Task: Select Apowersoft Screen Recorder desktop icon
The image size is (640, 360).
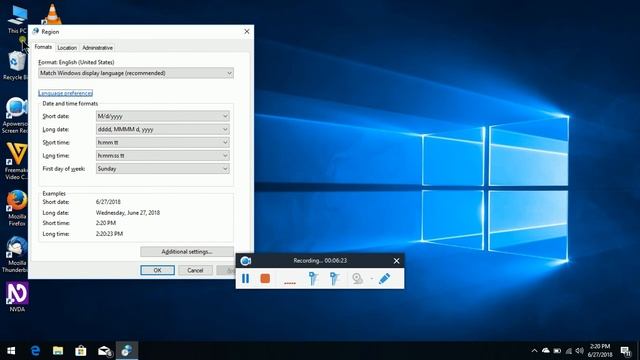Action: pyautogui.click(x=16, y=116)
